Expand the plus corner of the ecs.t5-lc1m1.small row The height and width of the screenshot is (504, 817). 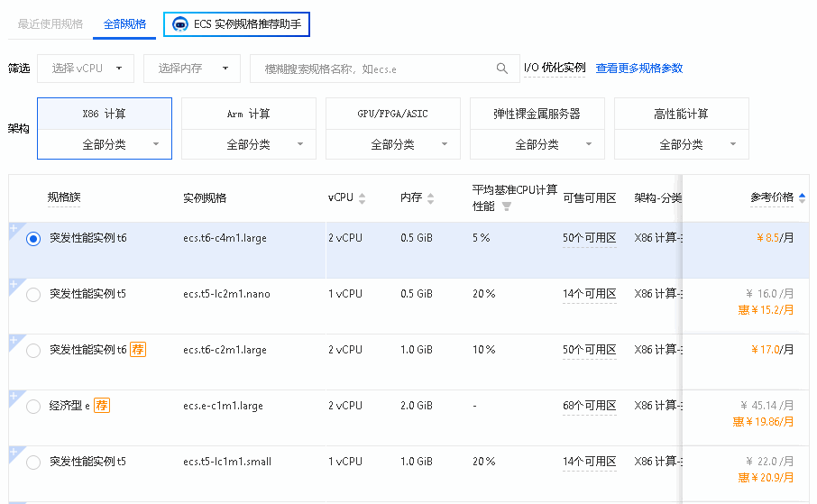tap(14, 452)
